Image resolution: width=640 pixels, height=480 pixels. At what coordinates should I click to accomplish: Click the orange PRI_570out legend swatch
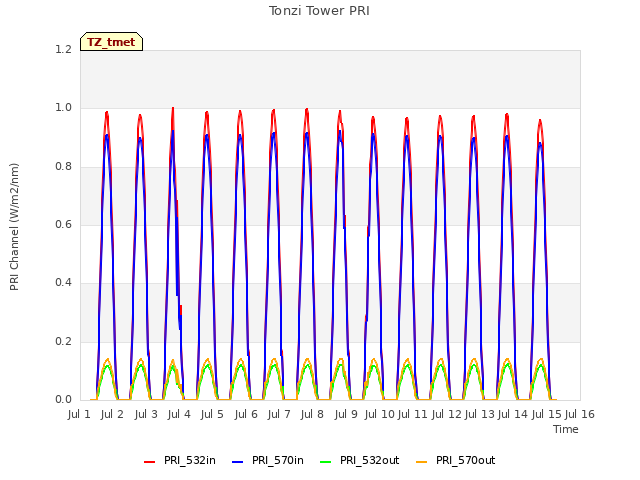point(421,462)
